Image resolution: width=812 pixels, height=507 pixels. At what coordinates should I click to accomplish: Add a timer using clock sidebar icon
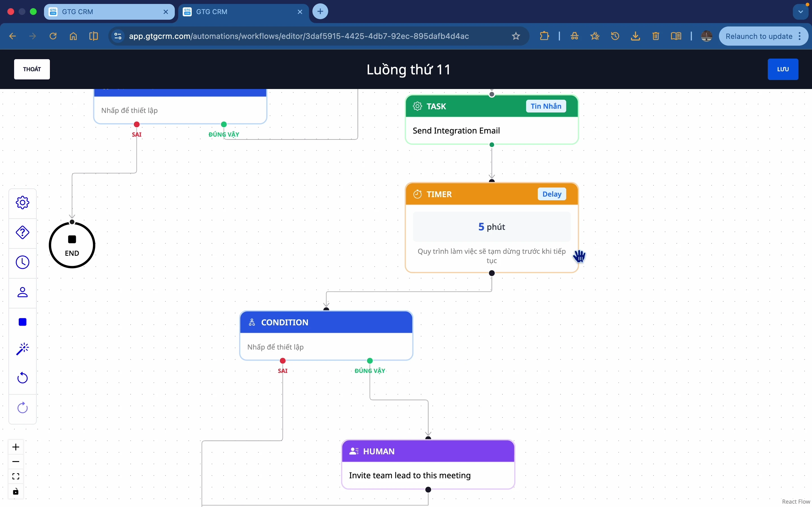click(x=23, y=263)
